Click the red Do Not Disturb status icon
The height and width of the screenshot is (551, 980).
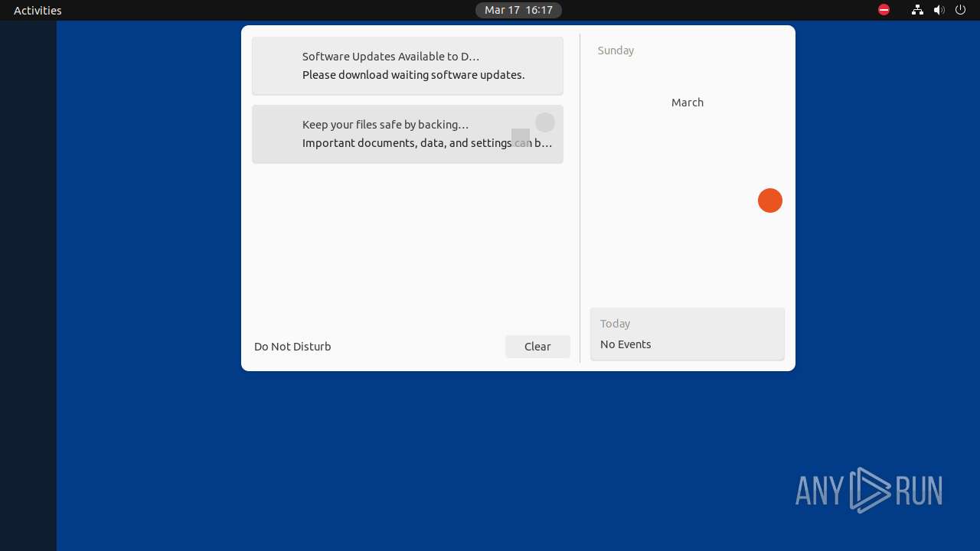click(884, 10)
